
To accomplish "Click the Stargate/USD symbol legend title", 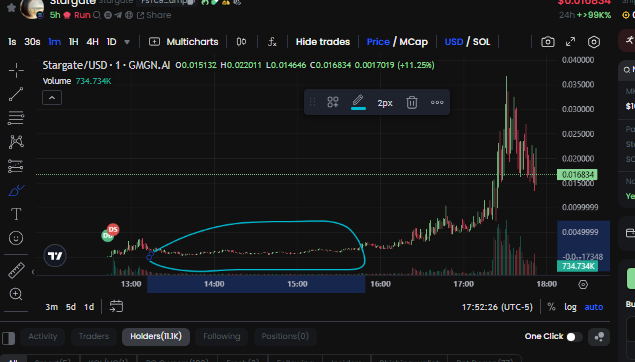I will (107, 65).
